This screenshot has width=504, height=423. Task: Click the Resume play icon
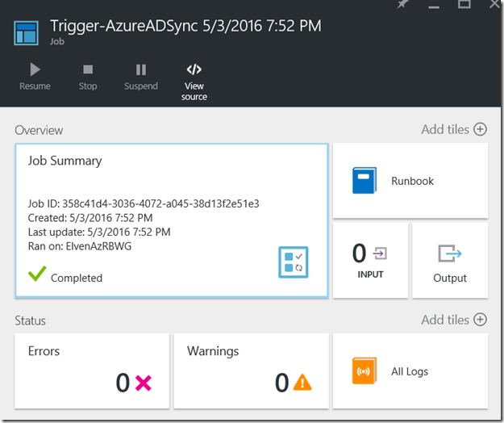point(35,69)
